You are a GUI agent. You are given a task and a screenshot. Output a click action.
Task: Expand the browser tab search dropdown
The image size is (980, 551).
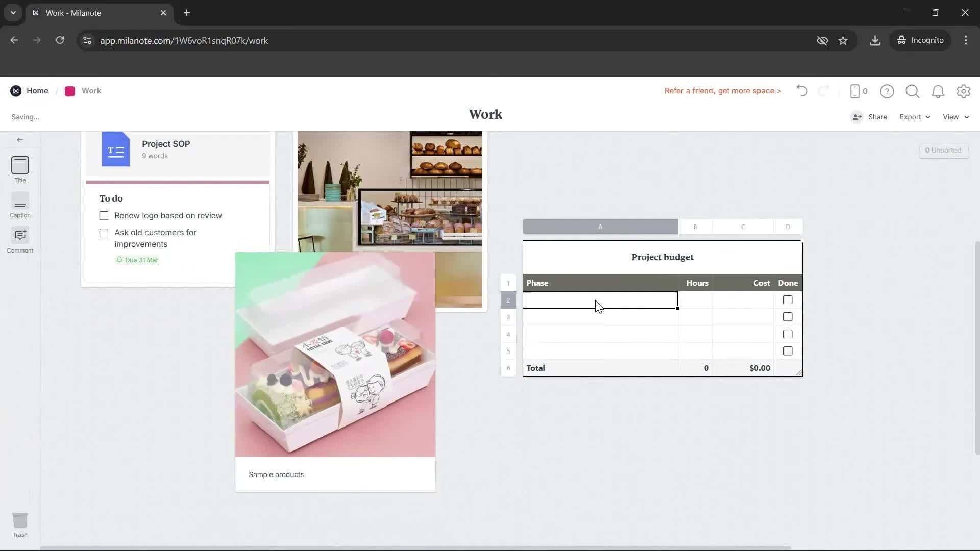[x=13, y=13]
